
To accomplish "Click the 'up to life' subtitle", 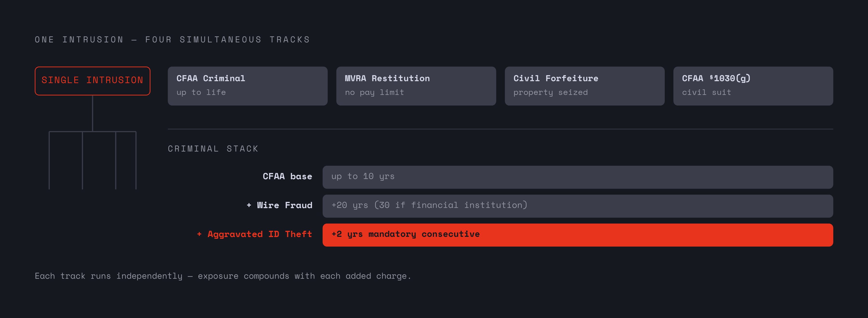I will point(201,92).
